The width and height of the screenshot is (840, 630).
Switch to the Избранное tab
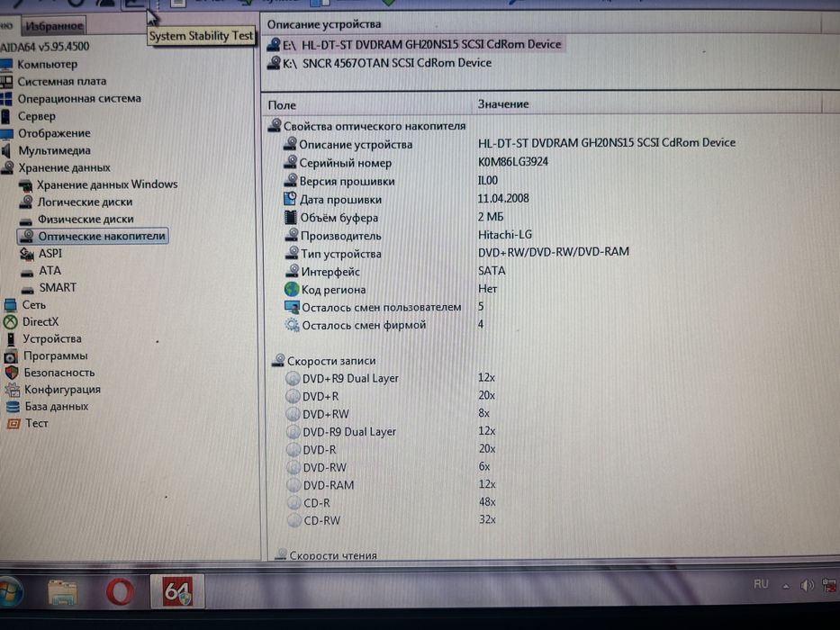54,26
